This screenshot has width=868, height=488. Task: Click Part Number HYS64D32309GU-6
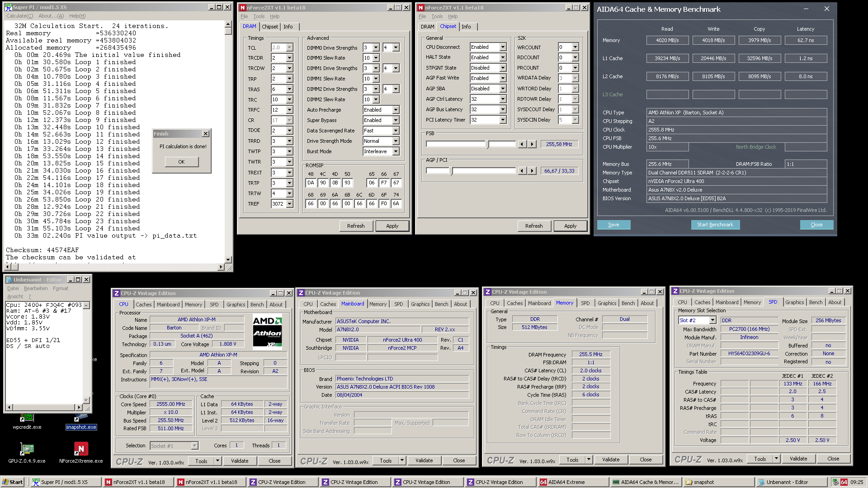[x=749, y=354]
